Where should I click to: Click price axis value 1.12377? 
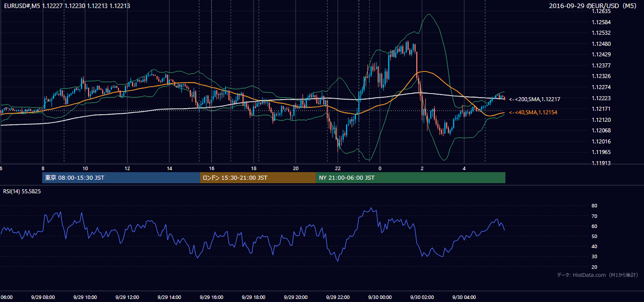601,65
